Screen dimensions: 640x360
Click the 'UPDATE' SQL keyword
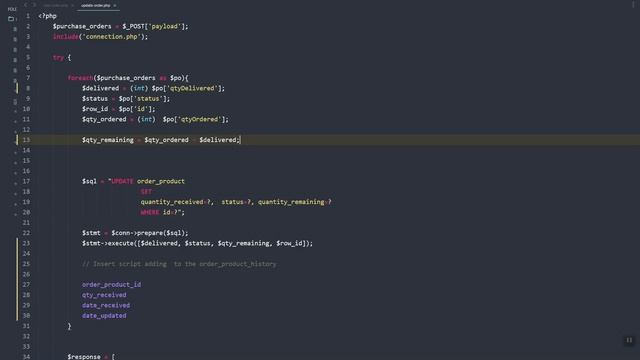(x=122, y=181)
